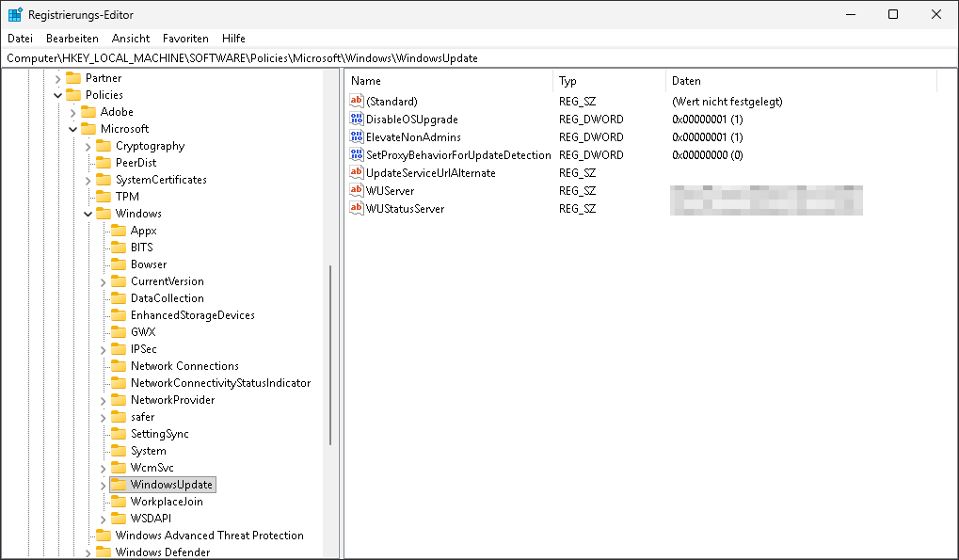Select the DisableOSUpgrade REG_DWORD icon

point(355,119)
